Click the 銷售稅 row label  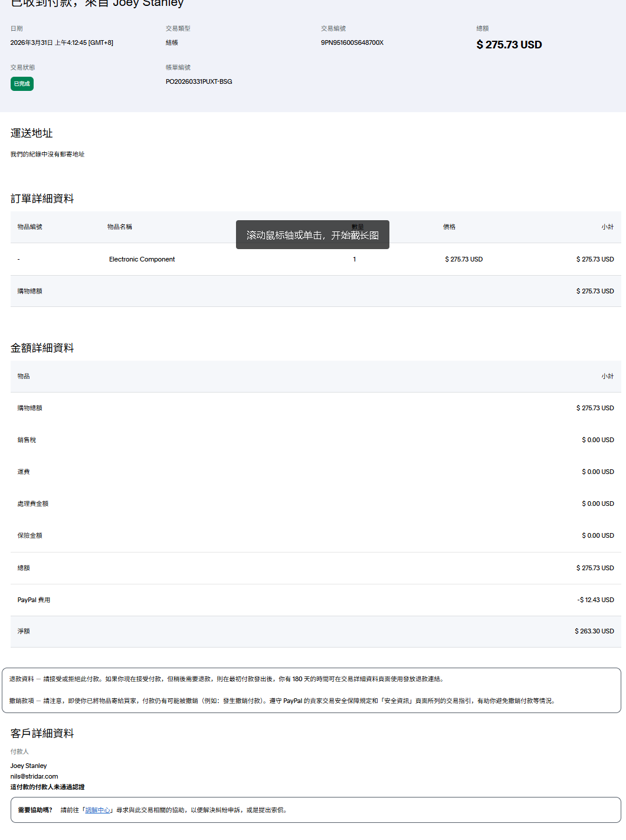coord(27,440)
